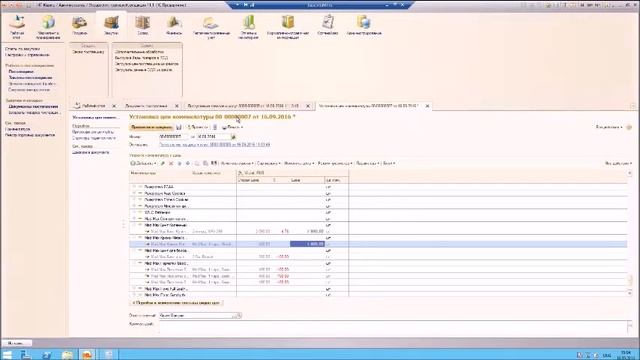Image resolution: width=640 pixels, height=360 pixels.
Task: Click Заказ поставщику in the Создать panel
Action: tap(88, 52)
